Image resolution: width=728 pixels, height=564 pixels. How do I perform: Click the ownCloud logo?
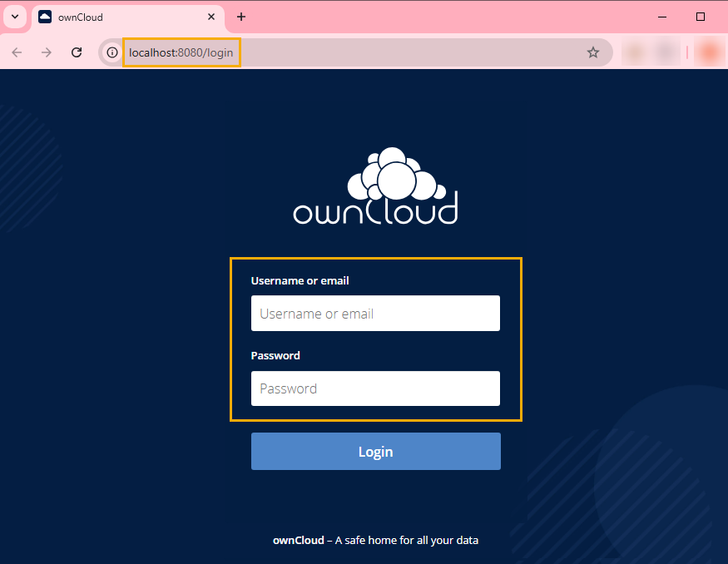point(375,186)
